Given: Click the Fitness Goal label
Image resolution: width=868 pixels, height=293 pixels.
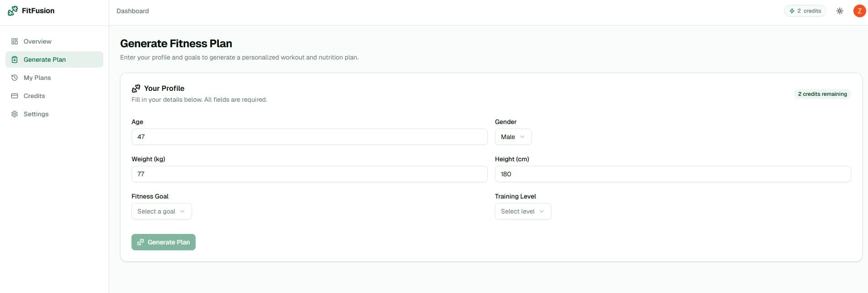Looking at the screenshot, I should tap(150, 196).
